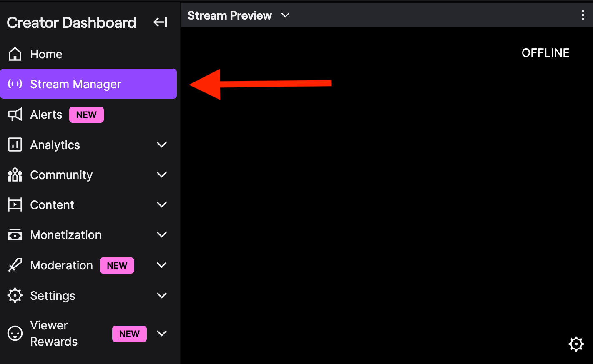Expand the Content section chevron
Viewport: 593px width, 364px height.
[161, 205]
